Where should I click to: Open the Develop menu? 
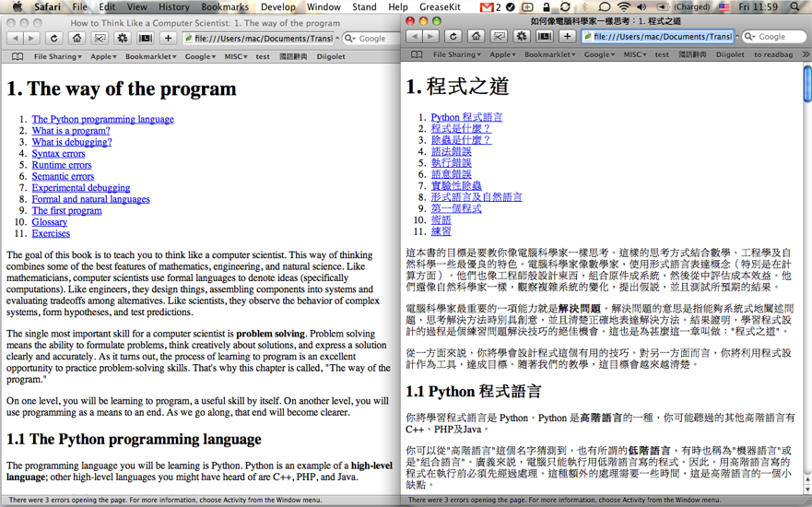click(277, 6)
